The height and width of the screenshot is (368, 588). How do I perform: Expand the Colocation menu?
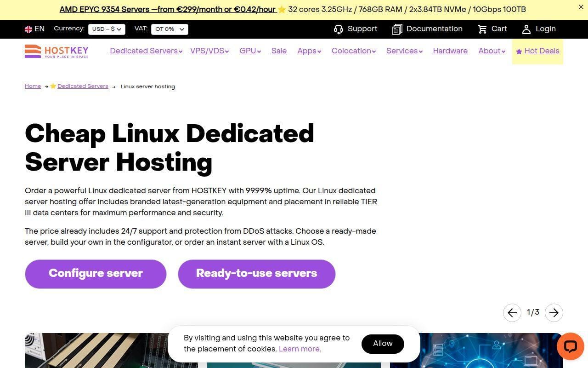pyautogui.click(x=354, y=51)
